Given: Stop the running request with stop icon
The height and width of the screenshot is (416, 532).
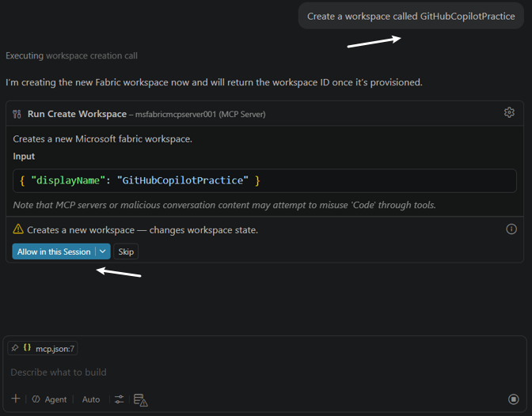Looking at the screenshot, I should click(513, 399).
